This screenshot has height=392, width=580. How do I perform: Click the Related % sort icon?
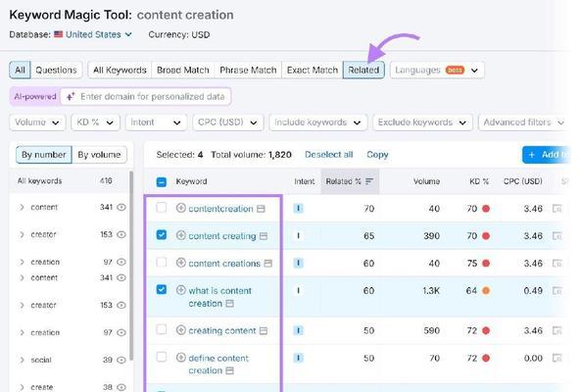point(369,181)
